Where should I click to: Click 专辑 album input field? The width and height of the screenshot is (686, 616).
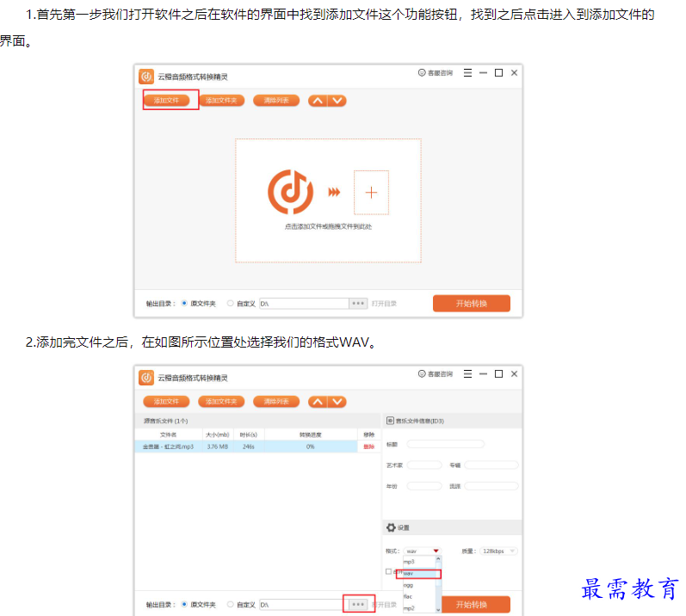491,465
